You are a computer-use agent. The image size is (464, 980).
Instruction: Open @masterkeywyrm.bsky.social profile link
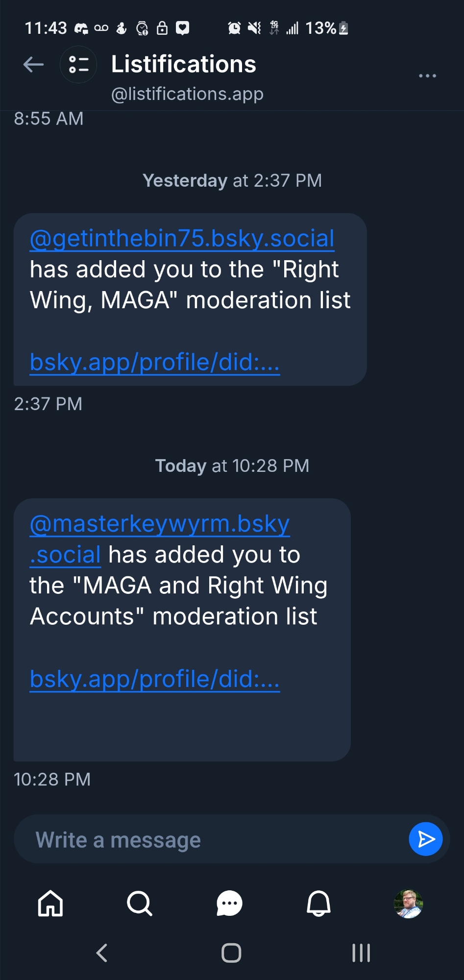pyautogui.click(x=160, y=525)
